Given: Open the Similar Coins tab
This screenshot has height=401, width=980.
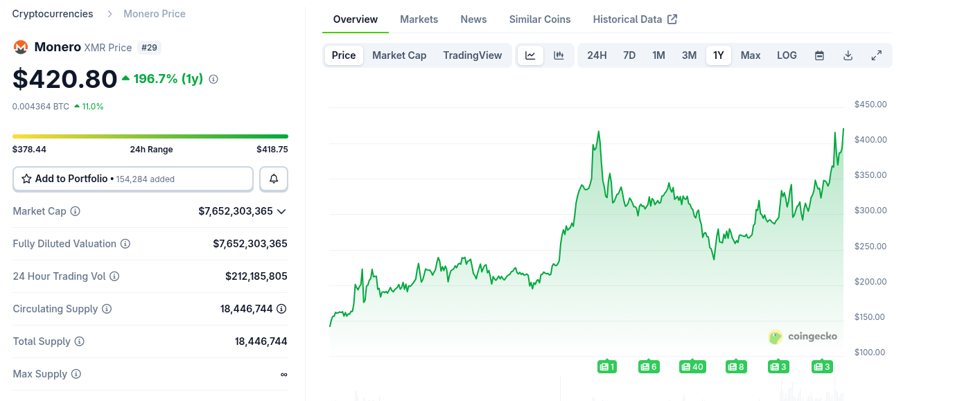Looking at the screenshot, I should coord(540,19).
